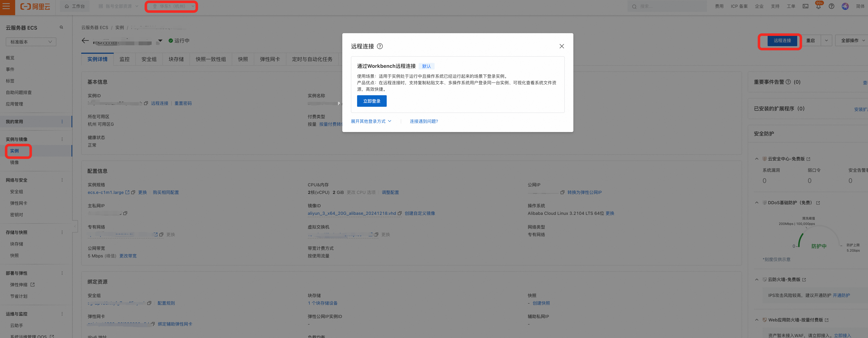Click the help question mark in top bar
This screenshot has height=338, width=868.
(x=832, y=6)
